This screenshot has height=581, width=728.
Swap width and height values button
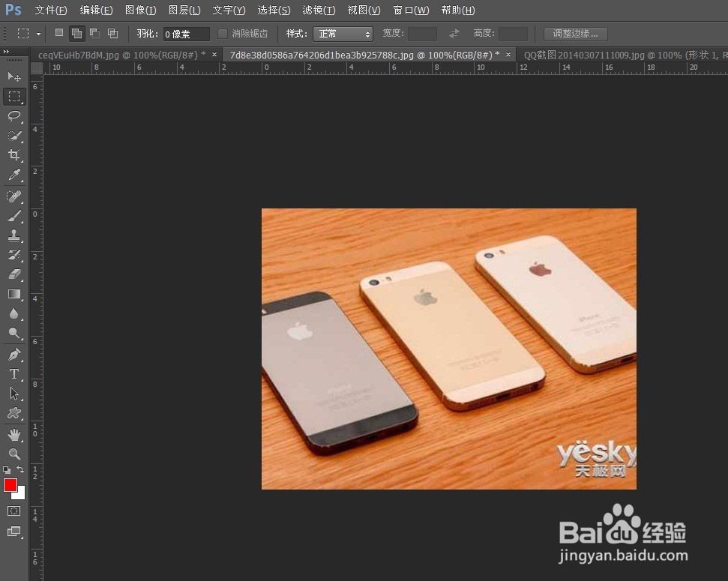[x=454, y=34]
